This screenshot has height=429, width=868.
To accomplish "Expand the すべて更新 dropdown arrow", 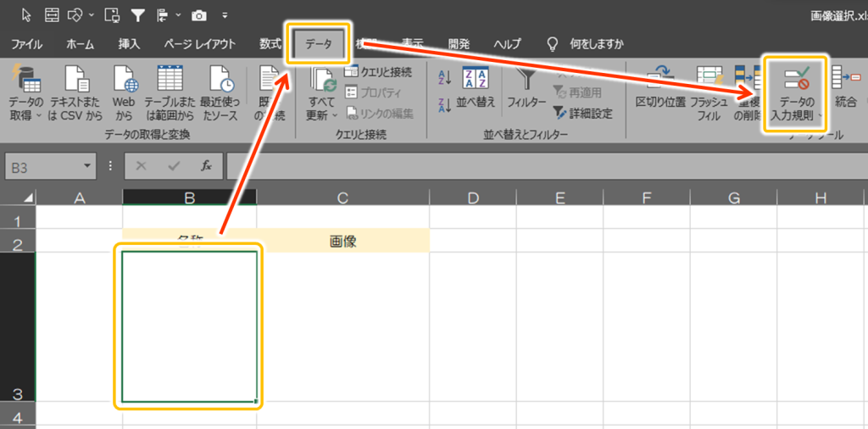I will (x=334, y=115).
